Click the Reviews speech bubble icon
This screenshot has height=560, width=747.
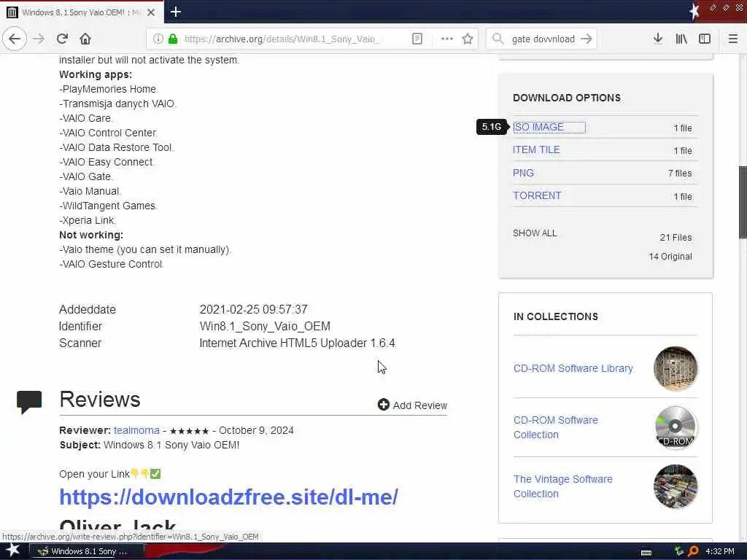click(x=29, y=402)
